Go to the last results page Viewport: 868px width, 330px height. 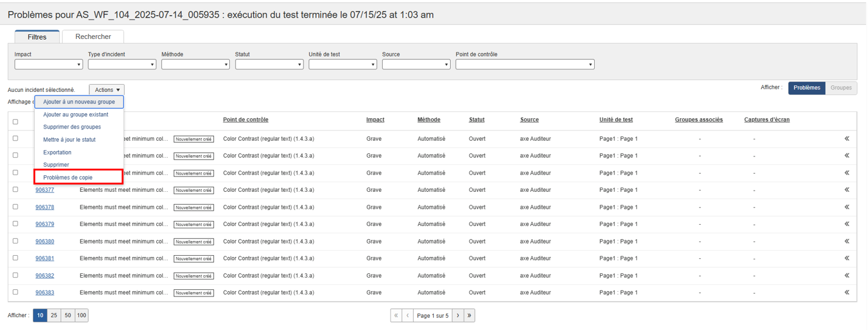click(469, 315)
